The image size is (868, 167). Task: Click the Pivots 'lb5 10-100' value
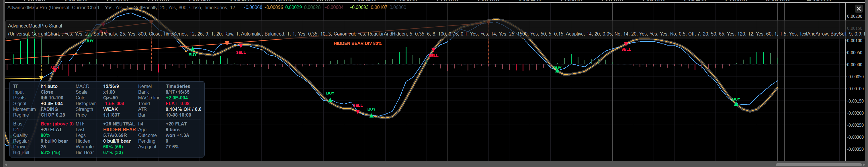[52, 98]
